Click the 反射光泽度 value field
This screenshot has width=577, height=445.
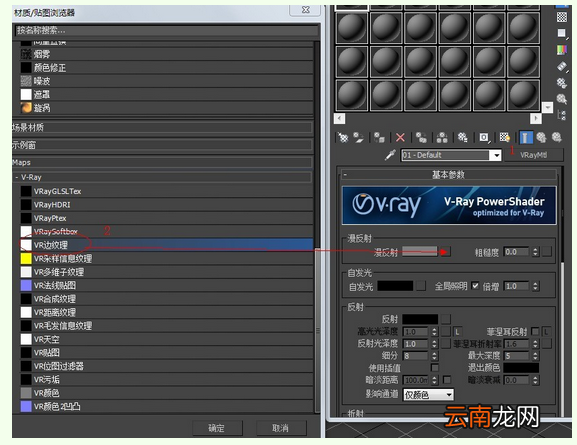click(416, 344)
